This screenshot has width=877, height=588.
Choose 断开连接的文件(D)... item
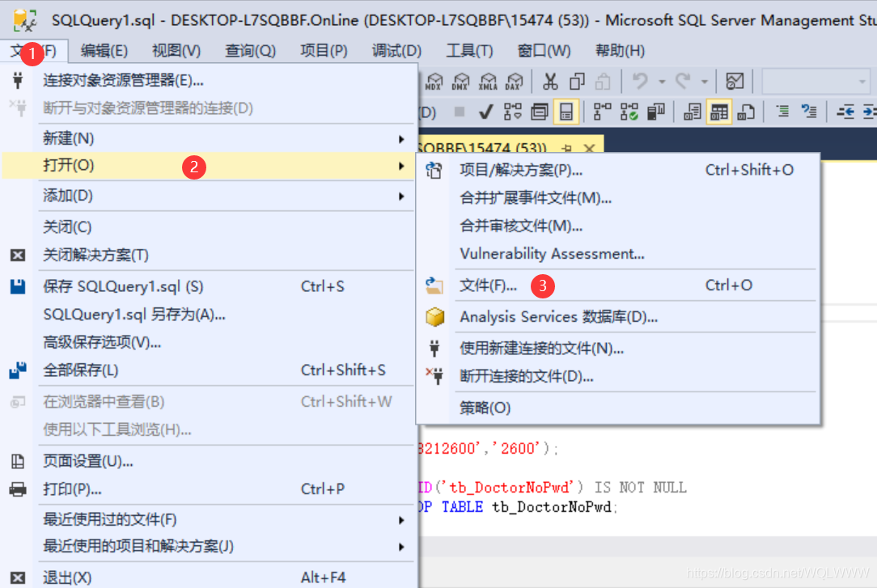[619, 376]
